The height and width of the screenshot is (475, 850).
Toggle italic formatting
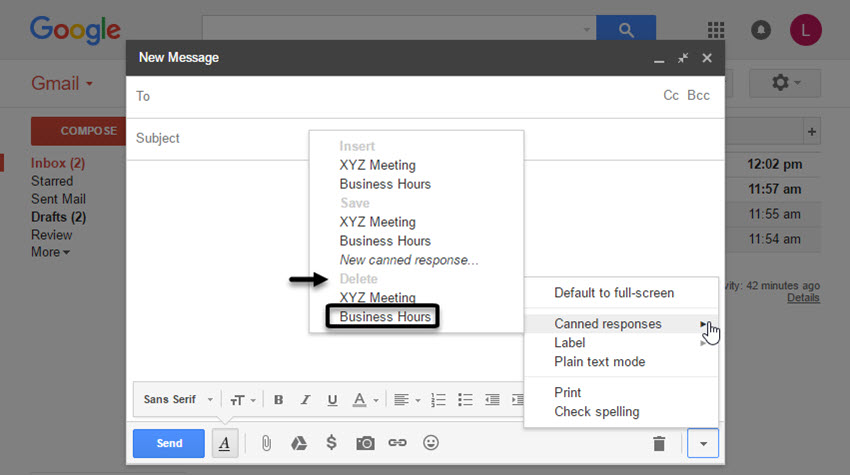pos(306,400)
